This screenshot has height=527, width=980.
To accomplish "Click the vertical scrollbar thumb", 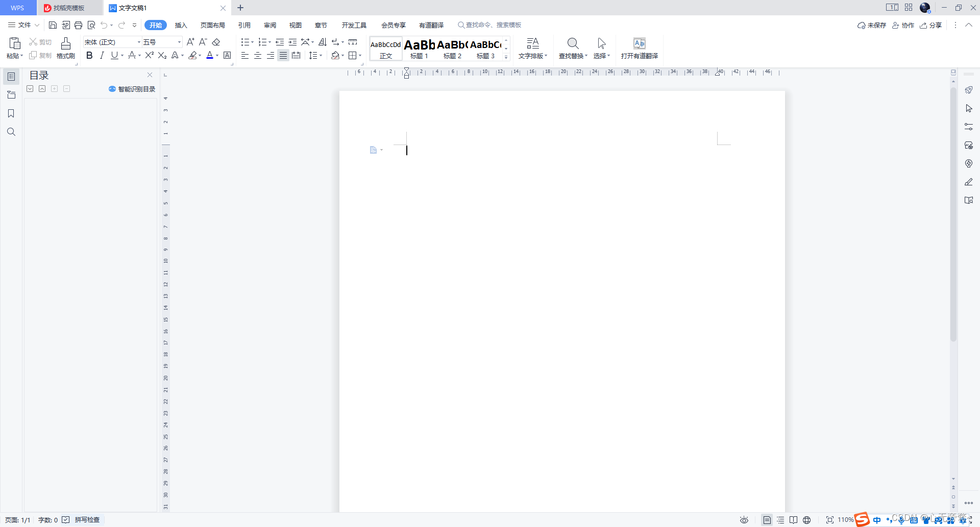I will (x=953, y=214).
